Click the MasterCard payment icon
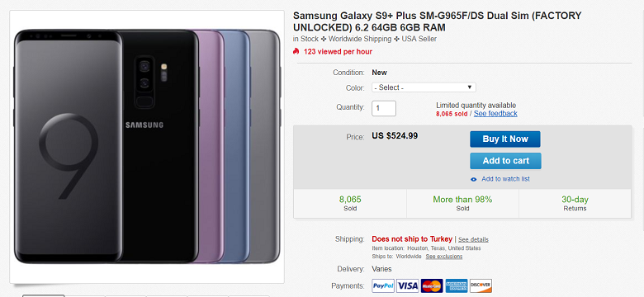This screenshot has width=644, height=297. click(432, 285)
